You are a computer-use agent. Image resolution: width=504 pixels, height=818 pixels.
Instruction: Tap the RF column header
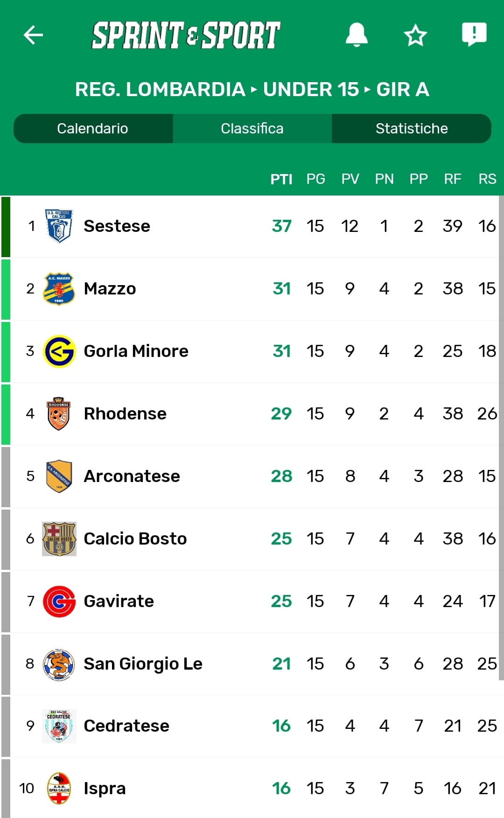point(453,179)
